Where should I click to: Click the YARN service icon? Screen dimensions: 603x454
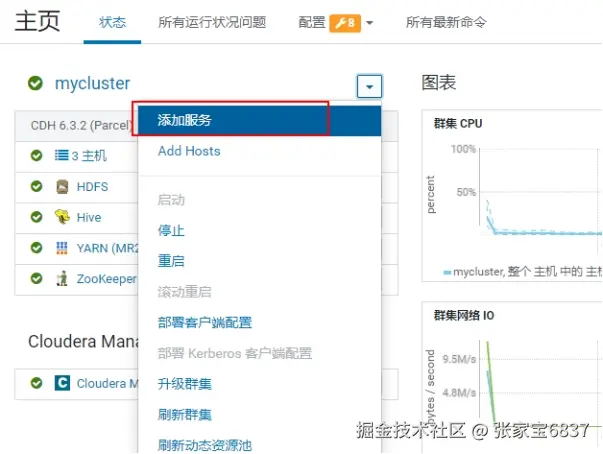point(62,248)
